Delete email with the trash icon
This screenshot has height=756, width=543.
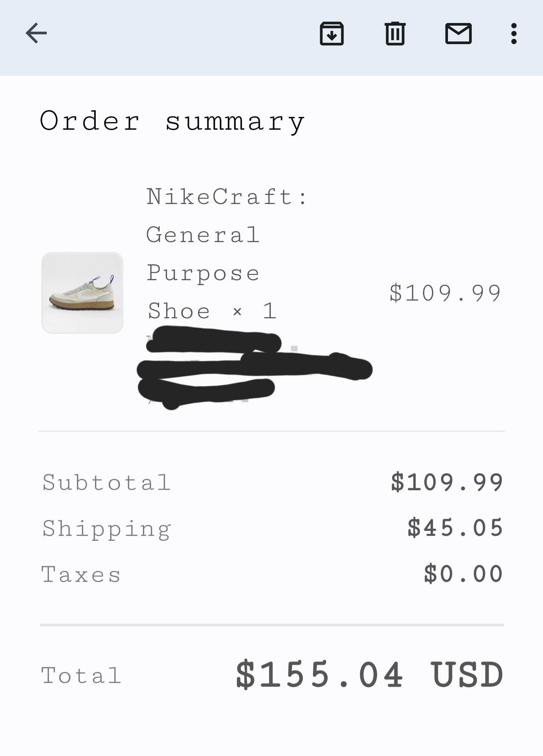[395, 34]
